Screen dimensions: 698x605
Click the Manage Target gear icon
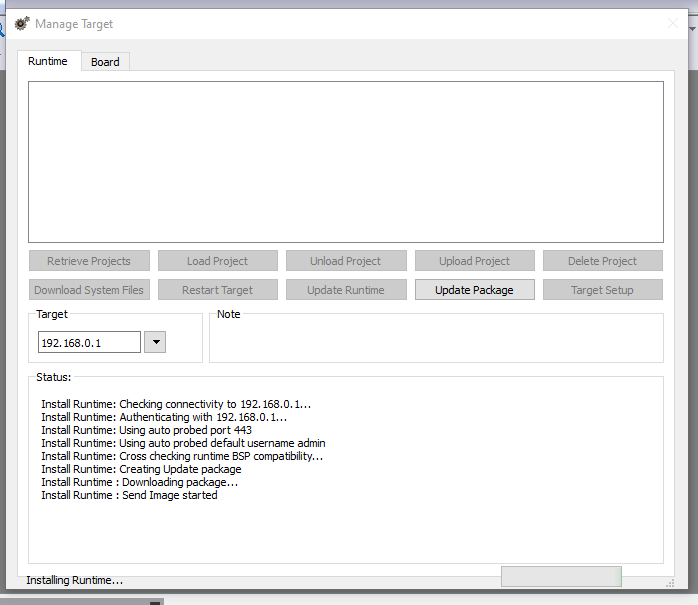point(21,23)
